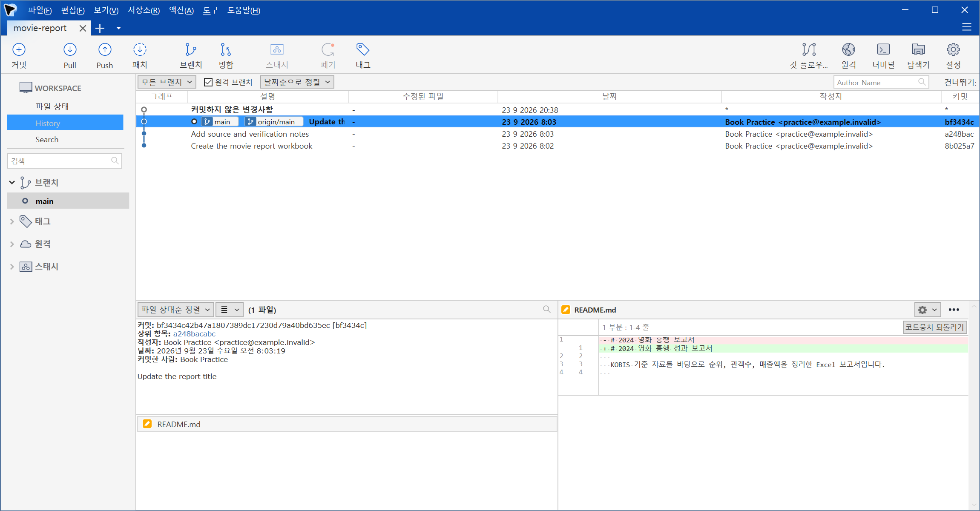Focus the Author Name search field
The image size is (980, 511).
(x=881, y=82)
